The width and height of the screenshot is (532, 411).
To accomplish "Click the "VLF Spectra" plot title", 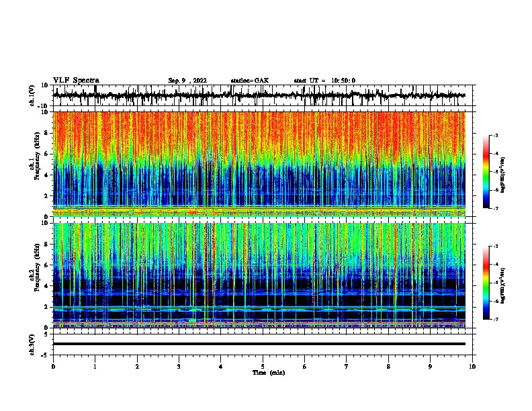I will point(76,81).
